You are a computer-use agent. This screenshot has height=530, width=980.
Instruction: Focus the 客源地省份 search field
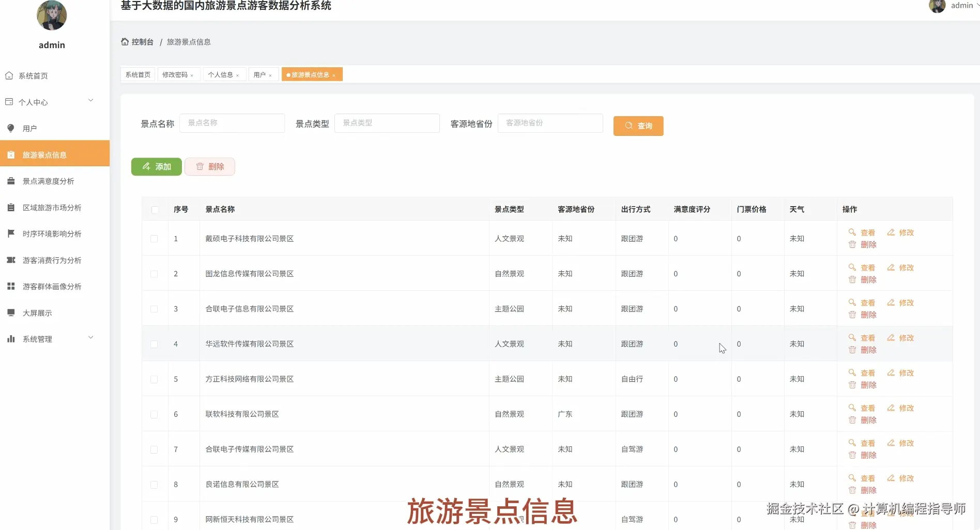pyautogui.click(x=550, y=123)
